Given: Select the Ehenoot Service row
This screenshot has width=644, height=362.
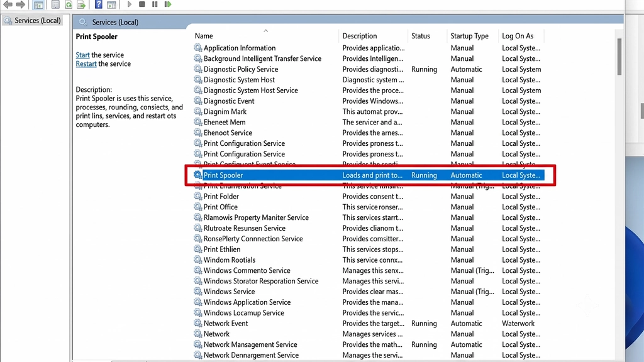Looking at the screenshot, I should click(x=369, y=133).
